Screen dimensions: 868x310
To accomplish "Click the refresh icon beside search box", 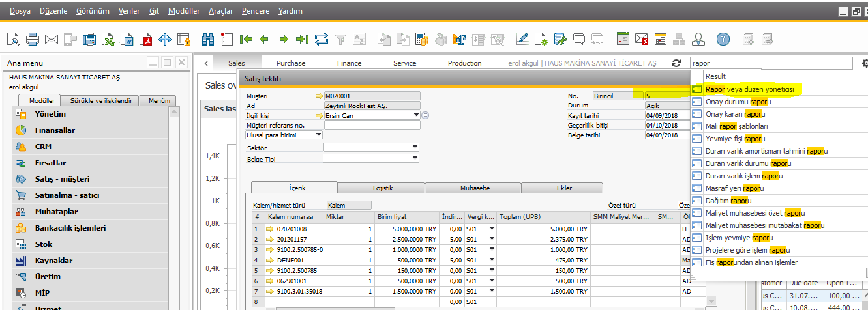I will [x=675, y=63].
